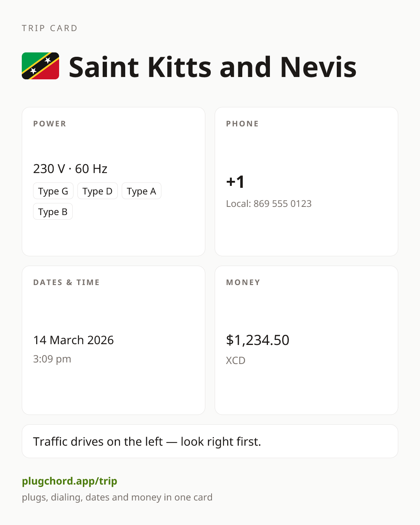The width and height of the screenshot is (420, 525).
Task: Click the time 3:09 pm
Action: tap(52, 359)
